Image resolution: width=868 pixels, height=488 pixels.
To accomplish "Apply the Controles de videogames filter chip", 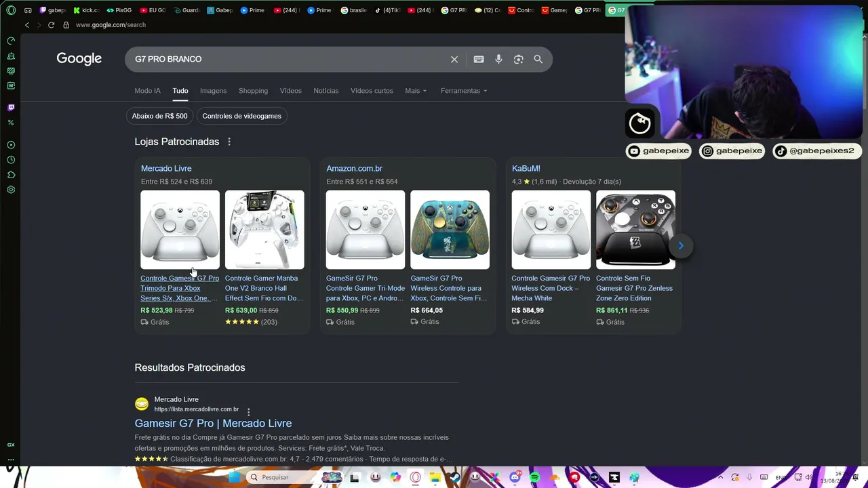I will coord(241,116).
